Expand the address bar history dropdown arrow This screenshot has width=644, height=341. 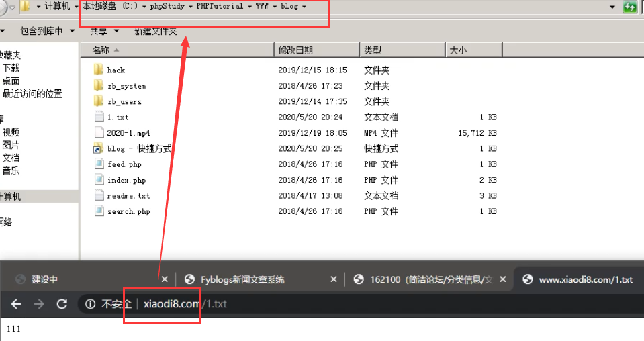tap(612, 7)
